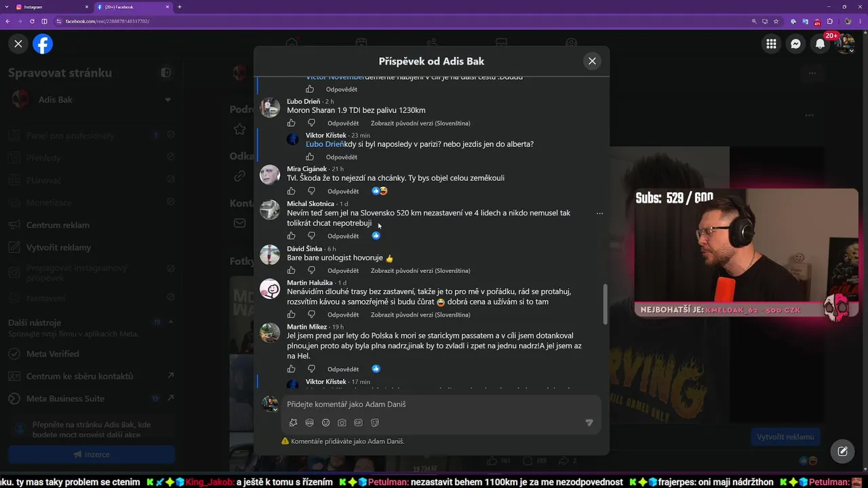The width and height of the screenshot is (868, 488).
Task: Reply to Ľubo Drieň's comment
Action: point(343,123)
